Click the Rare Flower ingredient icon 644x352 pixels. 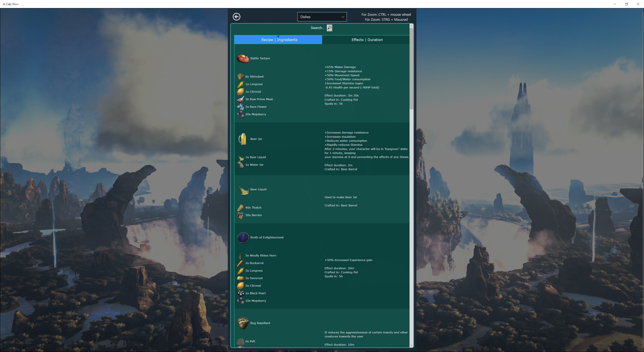click(240, 107)
